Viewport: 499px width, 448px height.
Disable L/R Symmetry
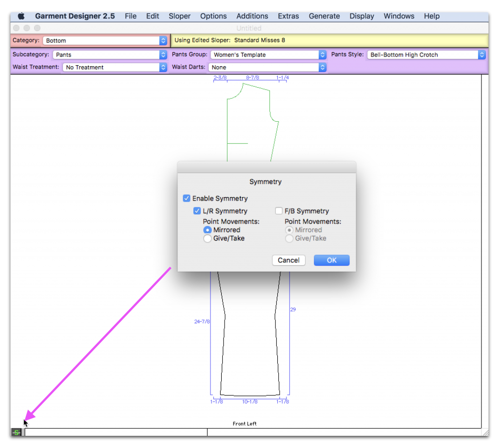pyautogui.click(x=197, y=211)
